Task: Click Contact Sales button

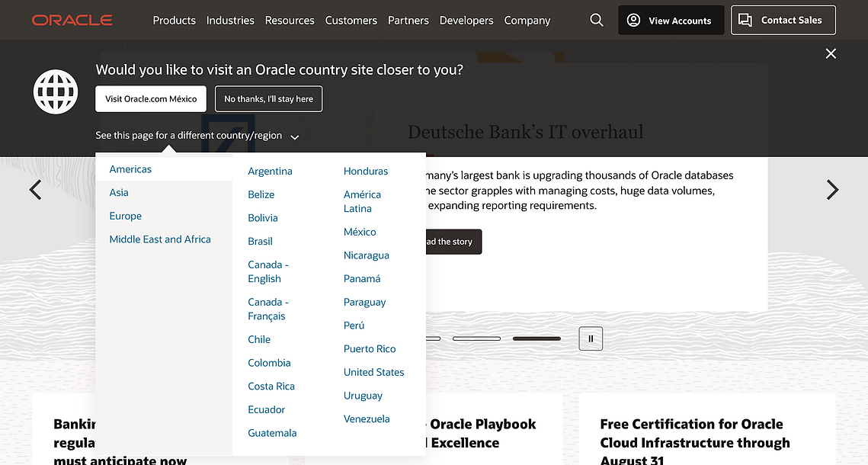Action: click(783, 21)
